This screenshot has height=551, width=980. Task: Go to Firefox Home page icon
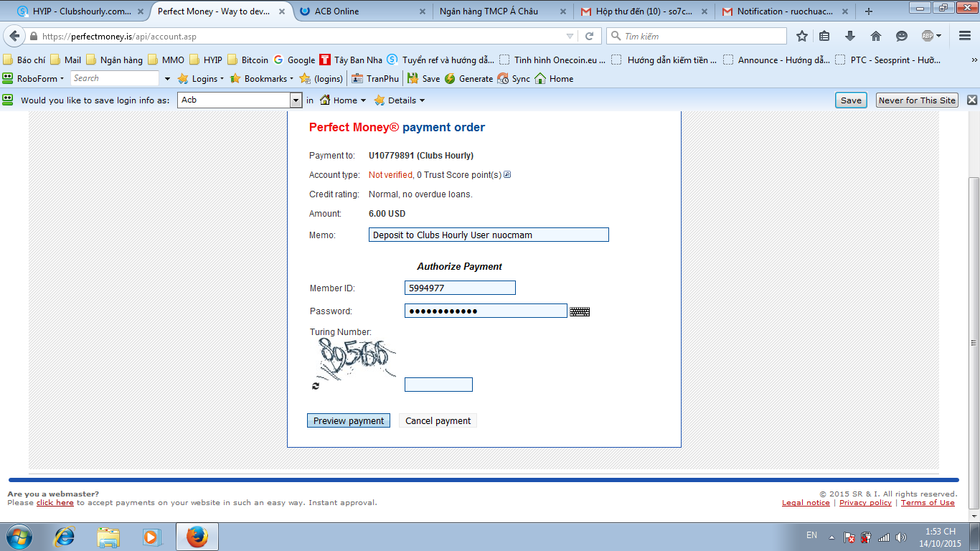[876, 36]
